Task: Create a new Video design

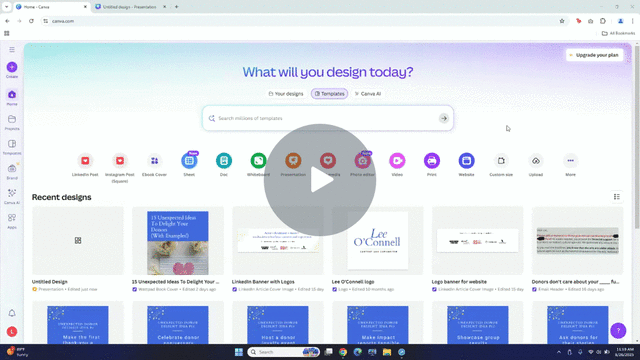Action: tap(397, 165)
